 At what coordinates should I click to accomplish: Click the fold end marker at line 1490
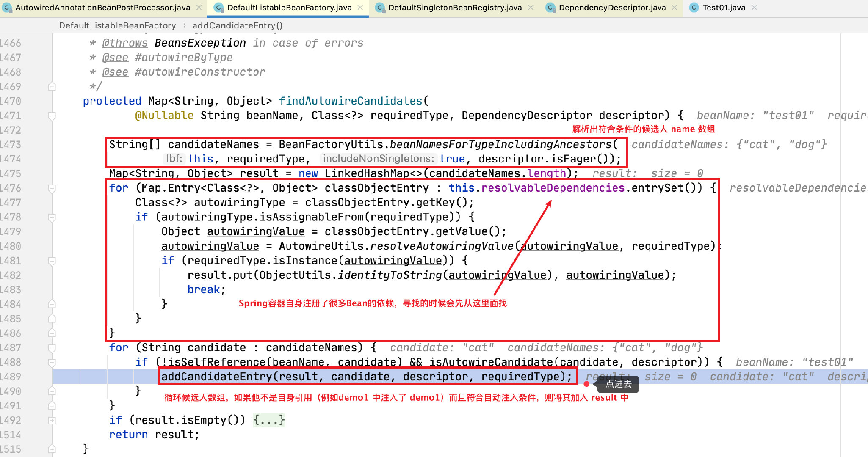click(x=52, y=391)
